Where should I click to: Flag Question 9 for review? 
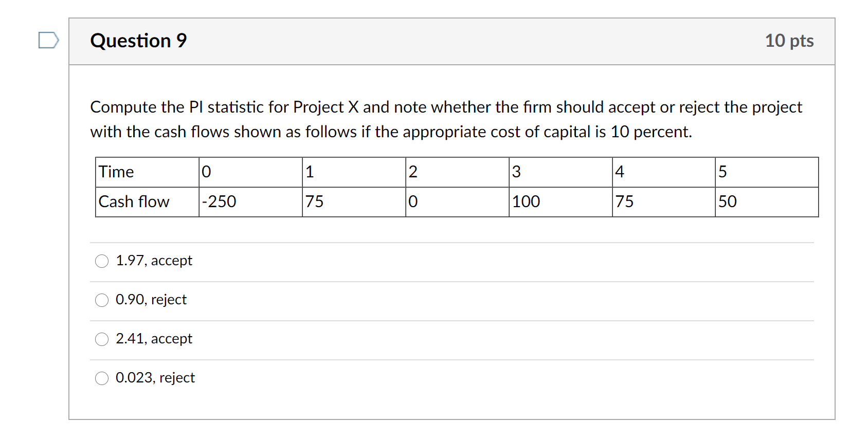48,41
